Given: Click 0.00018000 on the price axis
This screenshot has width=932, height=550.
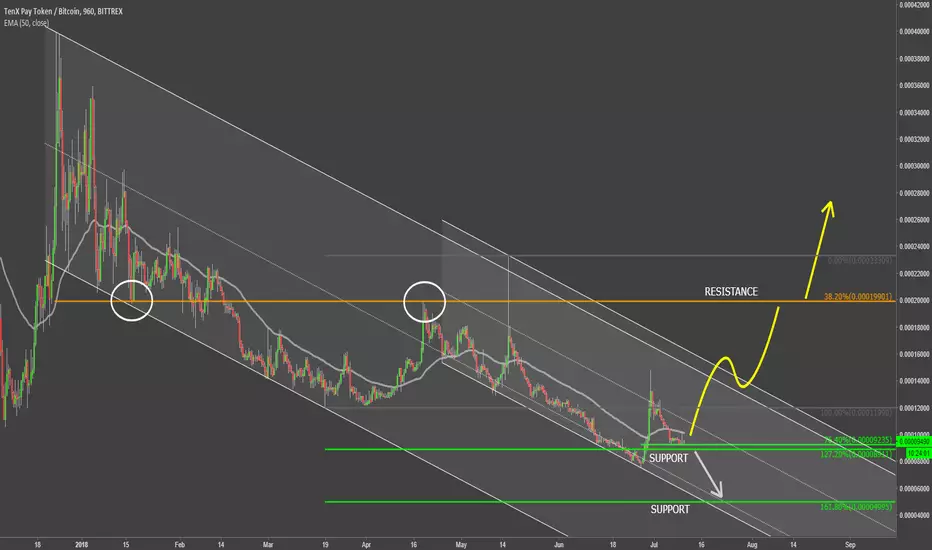Looking at the screenshot, I should click(x=914, y=328).
